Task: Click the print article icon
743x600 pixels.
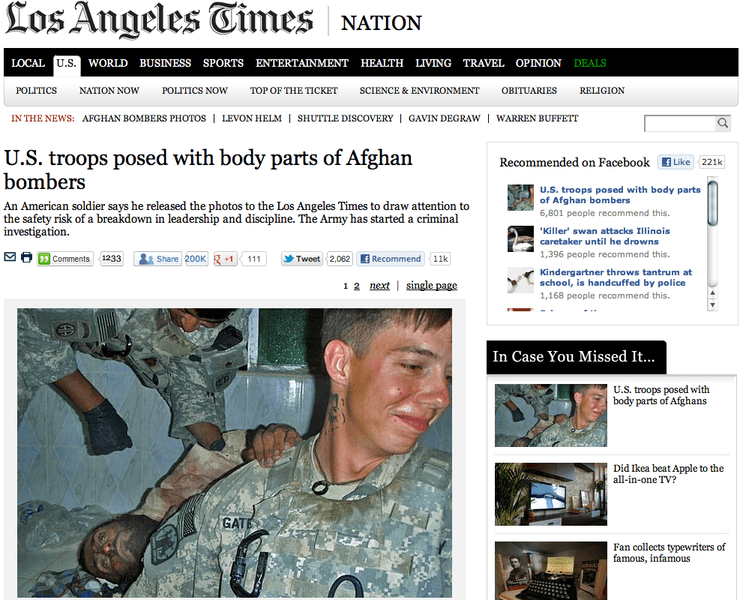Action: tap(27, 257)
